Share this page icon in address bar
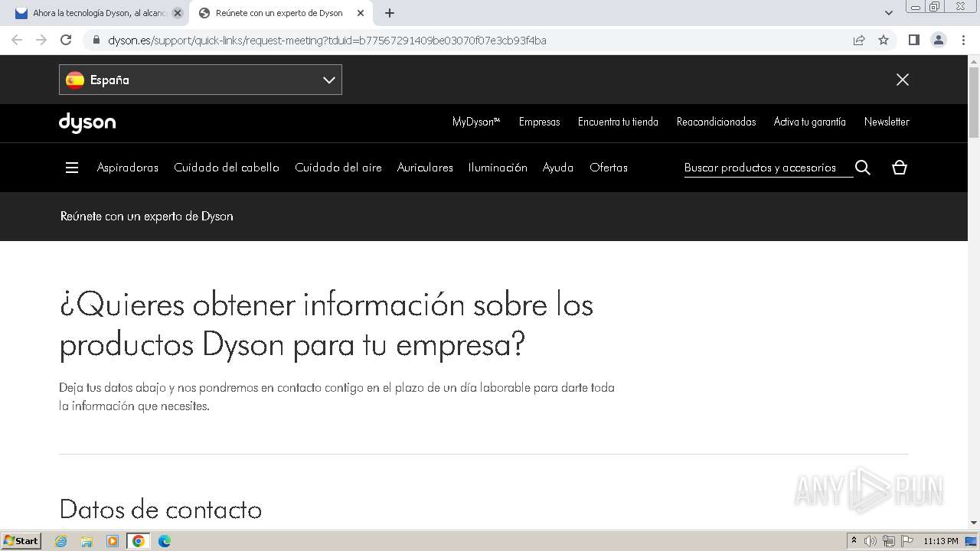The height and width of the screenshot is (551, 980). [859, 40]
